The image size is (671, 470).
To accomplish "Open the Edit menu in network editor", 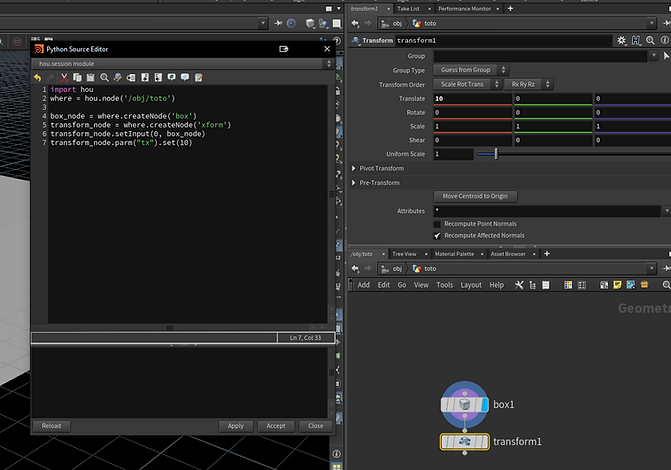I will point(384,285).
